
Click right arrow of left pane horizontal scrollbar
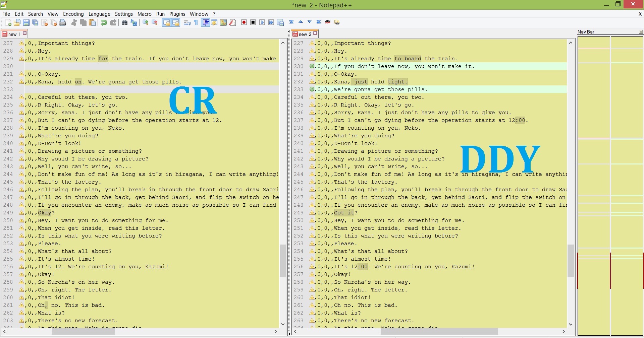pos(276,331)
